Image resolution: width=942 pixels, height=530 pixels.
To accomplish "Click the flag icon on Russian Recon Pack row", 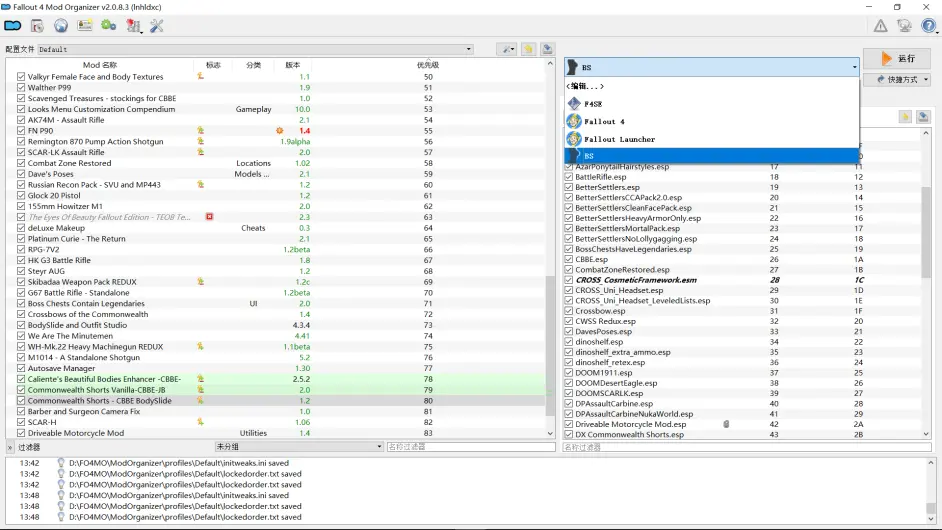I will point(201,184).
